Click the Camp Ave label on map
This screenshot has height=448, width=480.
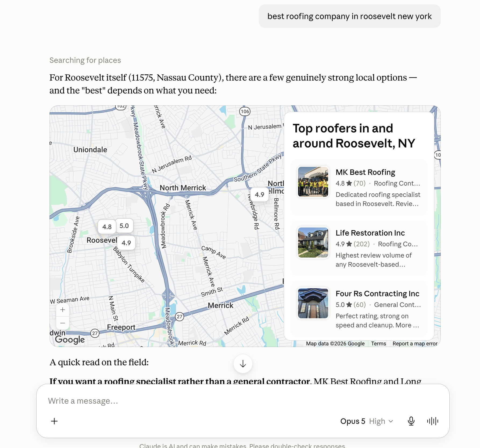pyautogui.click(x=214, y=252)
